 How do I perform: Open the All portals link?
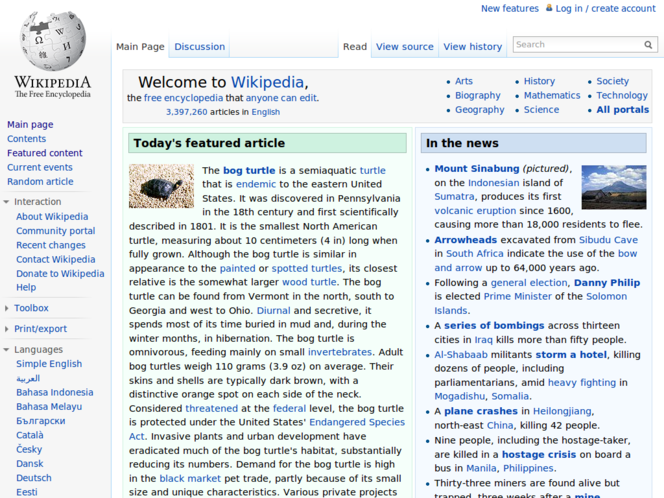pyautogui.click(x=622, y=110)
